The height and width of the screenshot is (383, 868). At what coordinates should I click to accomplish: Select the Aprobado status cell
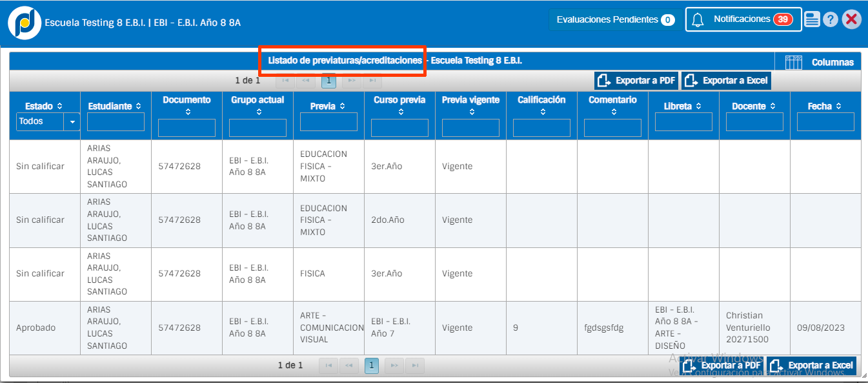[x=45, y=327]
